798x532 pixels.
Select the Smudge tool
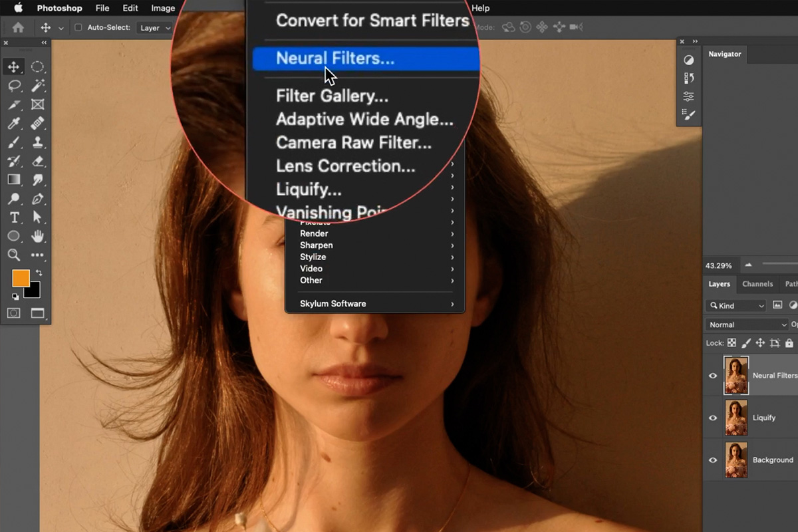(37, 180)
